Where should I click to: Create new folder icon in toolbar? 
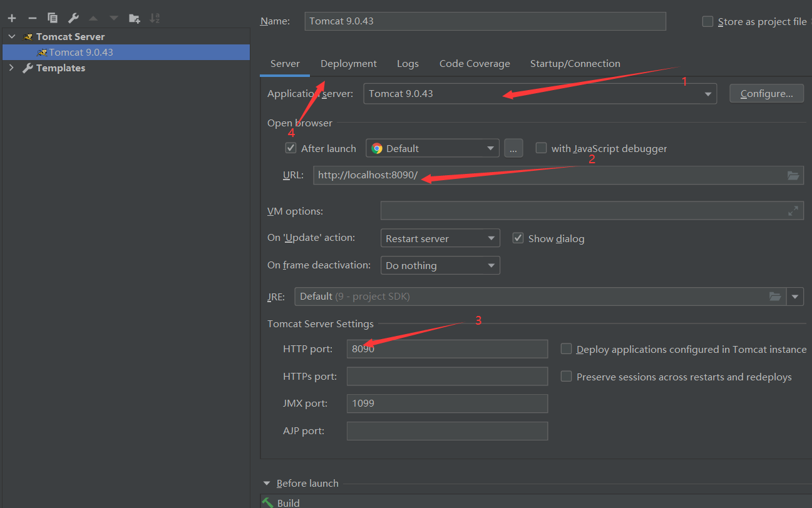coord(134,18)
